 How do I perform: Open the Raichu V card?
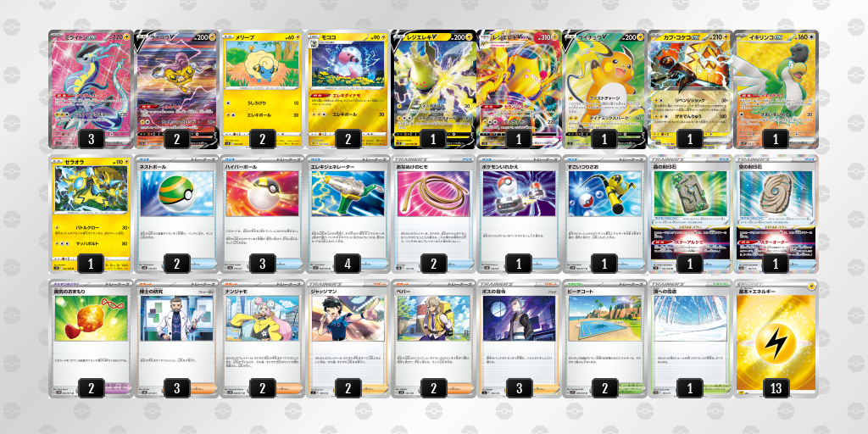coord(605,89)
